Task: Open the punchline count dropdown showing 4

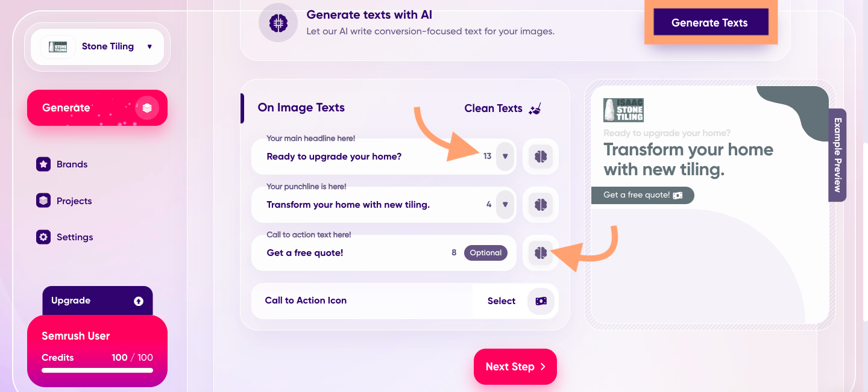Action: tap(505, 205)
